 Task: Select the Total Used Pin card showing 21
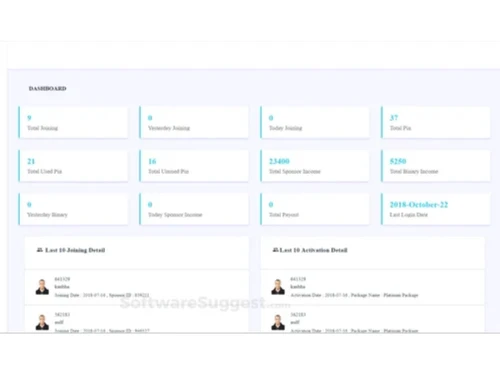click(73, 166)
